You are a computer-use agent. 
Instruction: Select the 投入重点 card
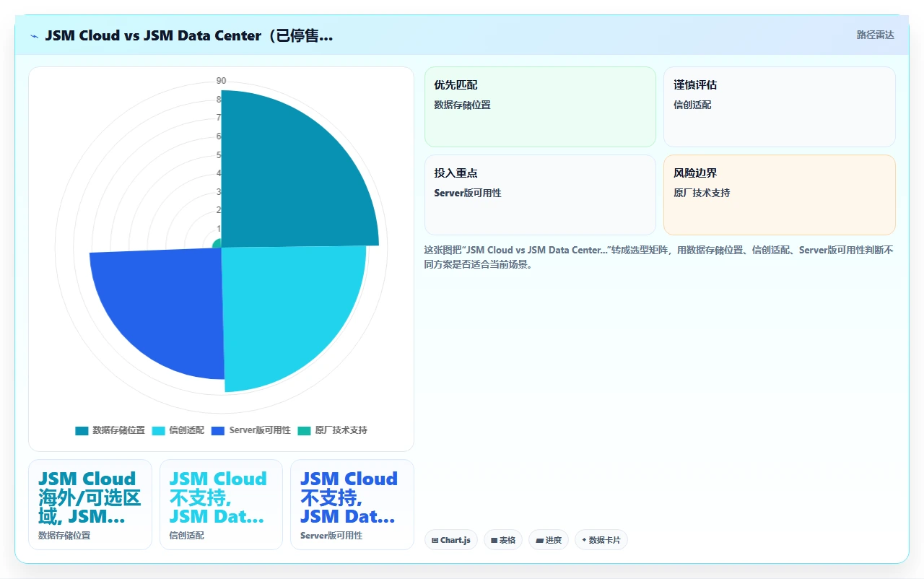(540, 195)
